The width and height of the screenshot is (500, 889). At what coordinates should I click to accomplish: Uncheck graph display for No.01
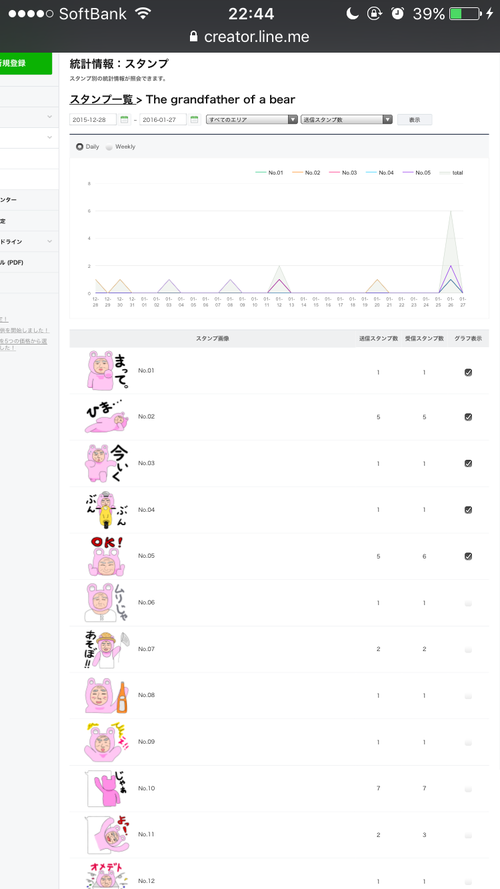[x=468, y=372]
